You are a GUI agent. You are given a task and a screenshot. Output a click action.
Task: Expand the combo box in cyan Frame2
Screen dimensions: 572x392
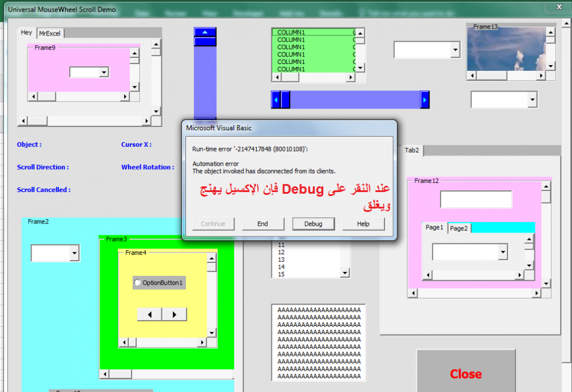point(74,253)
